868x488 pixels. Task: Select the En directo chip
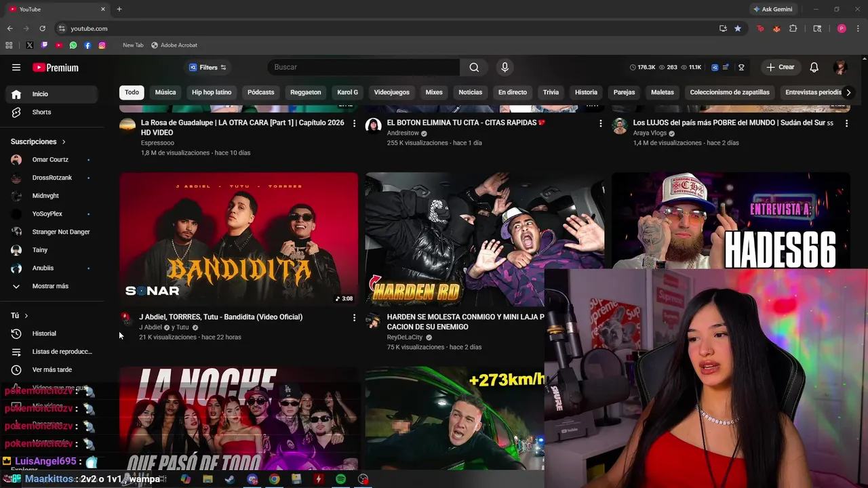513,92
